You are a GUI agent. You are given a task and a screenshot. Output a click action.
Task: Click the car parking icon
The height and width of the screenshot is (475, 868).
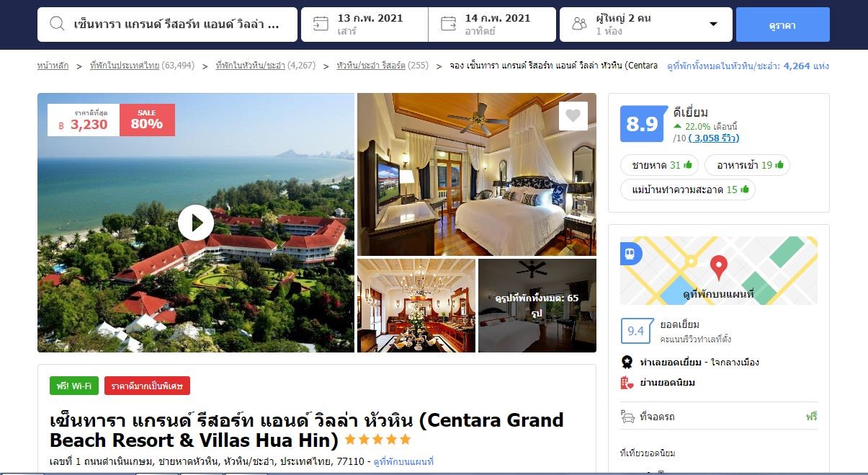pyautogui.click(x=627, y=417)
